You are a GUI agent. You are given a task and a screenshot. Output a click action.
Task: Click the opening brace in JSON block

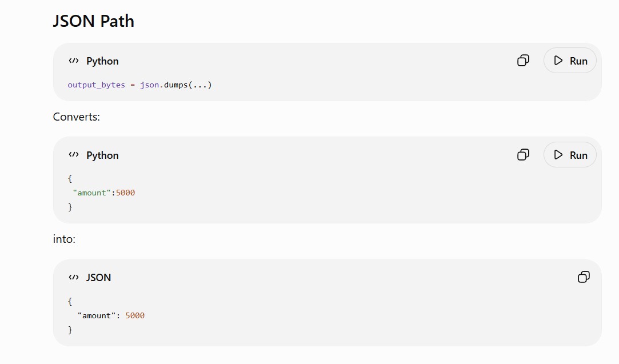tap(70, 302)
